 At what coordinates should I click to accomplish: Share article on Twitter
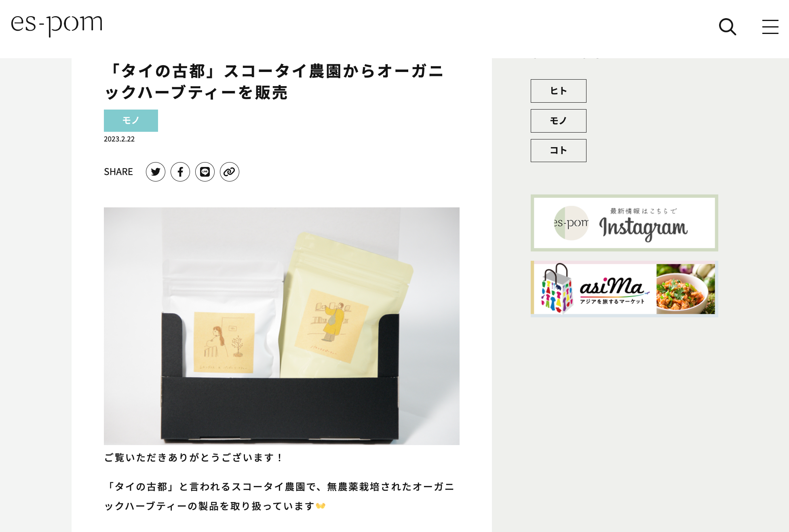(156, 172)
